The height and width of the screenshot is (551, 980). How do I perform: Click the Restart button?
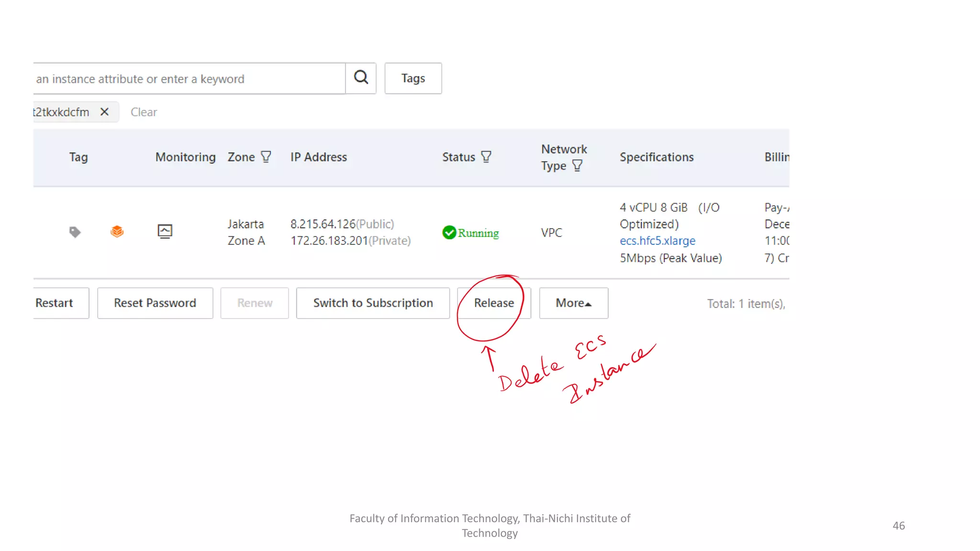[x=55, y=303]
